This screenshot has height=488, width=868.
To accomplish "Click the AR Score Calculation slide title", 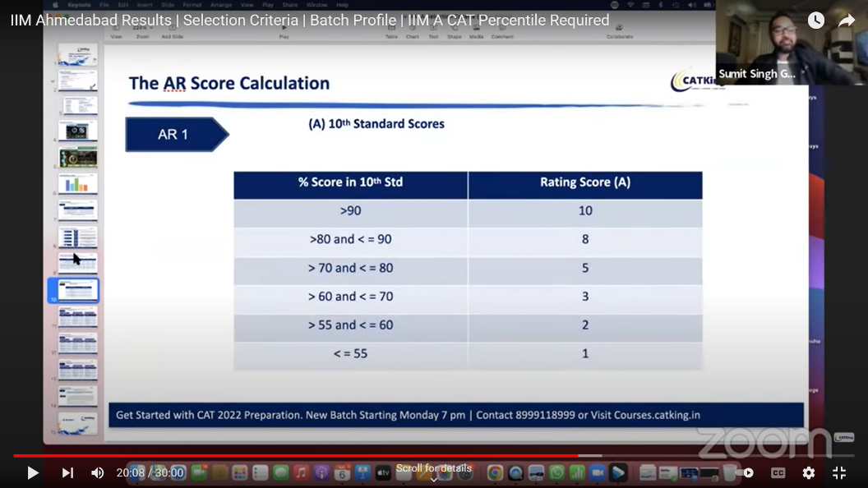I will tap(229, 84).
